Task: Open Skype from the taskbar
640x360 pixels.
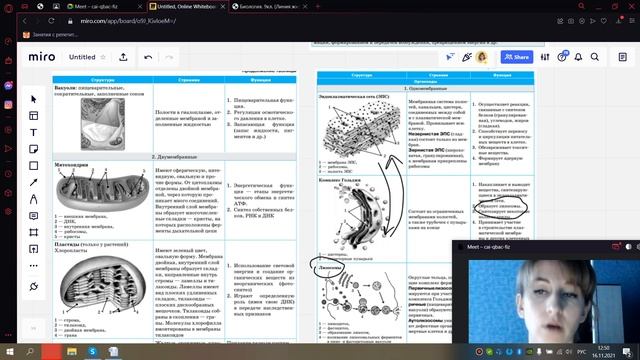Action: coord(93,352)
